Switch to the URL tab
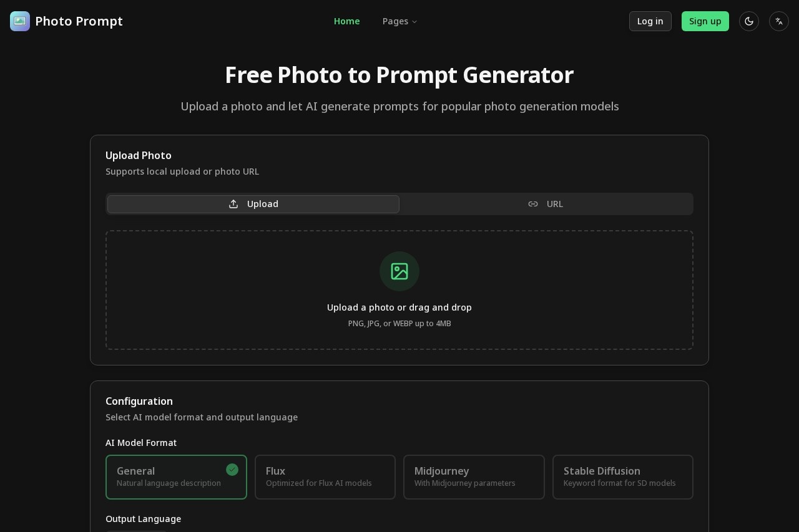This screenshot has height=532, width=799. [x=546, y=204]
